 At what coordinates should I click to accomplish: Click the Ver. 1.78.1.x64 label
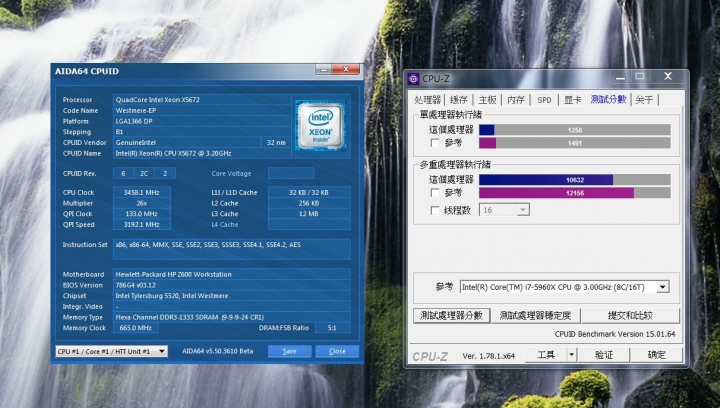pos(489,356)
